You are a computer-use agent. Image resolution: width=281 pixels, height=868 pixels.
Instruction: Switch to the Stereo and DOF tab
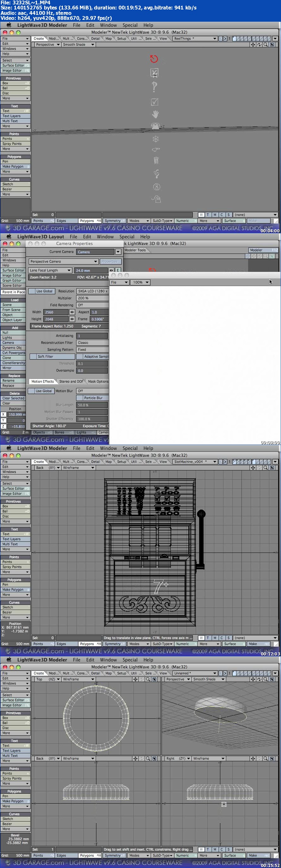[x=71, y=382]
